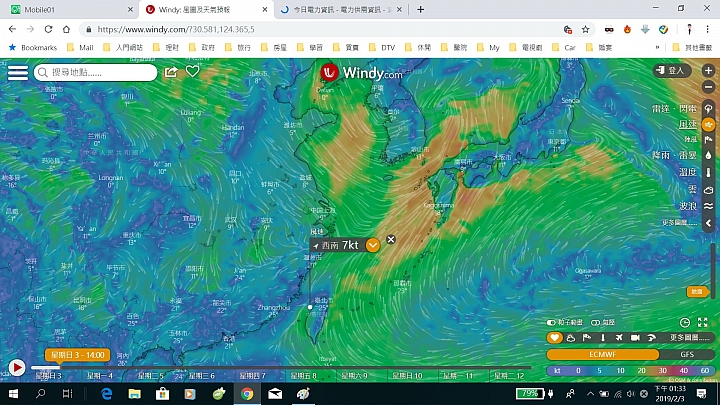Show paragliding spots POI icon
720x405 pixels.
[651, 338]
